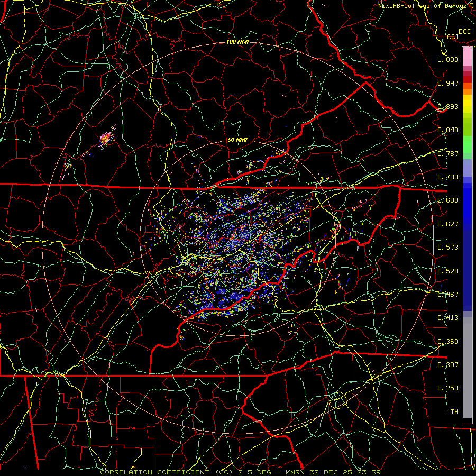Click the gray segment of the color bar
The height and width of the screenshot is (476, 476).
coord(467,368)
